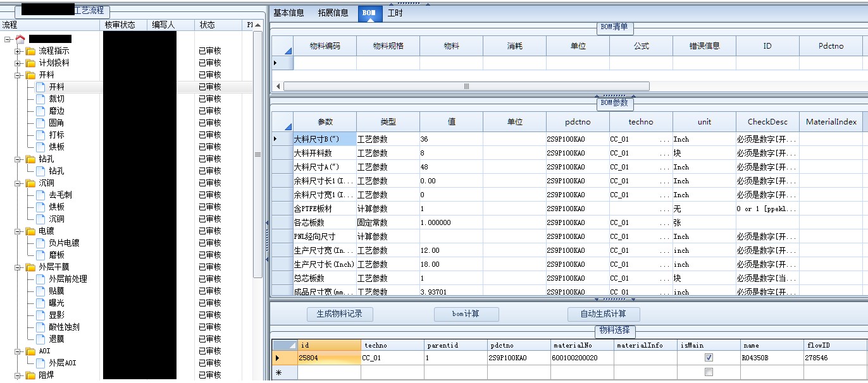The height and width of the screenshot is (383, 868).
Task: Click the 工艺流程 panel tab
Action: (62, 11)
